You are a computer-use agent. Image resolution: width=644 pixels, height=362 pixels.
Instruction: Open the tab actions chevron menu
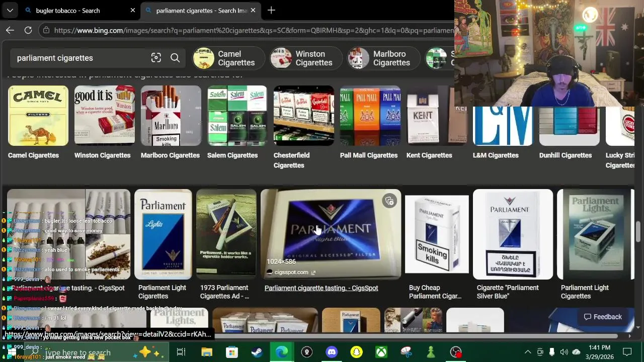coord(10,10)
